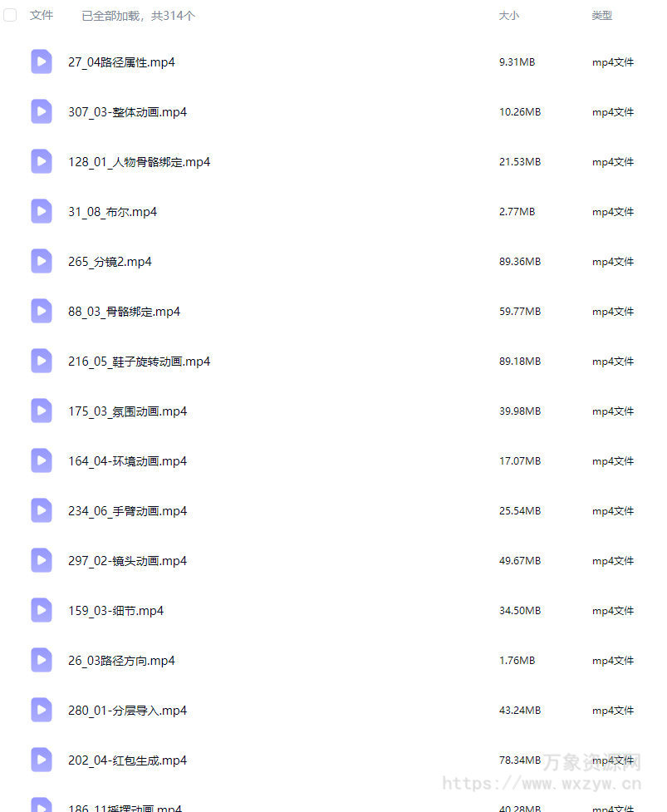Sort by the 大小 column header
The image size is (667, 812).
508,16
